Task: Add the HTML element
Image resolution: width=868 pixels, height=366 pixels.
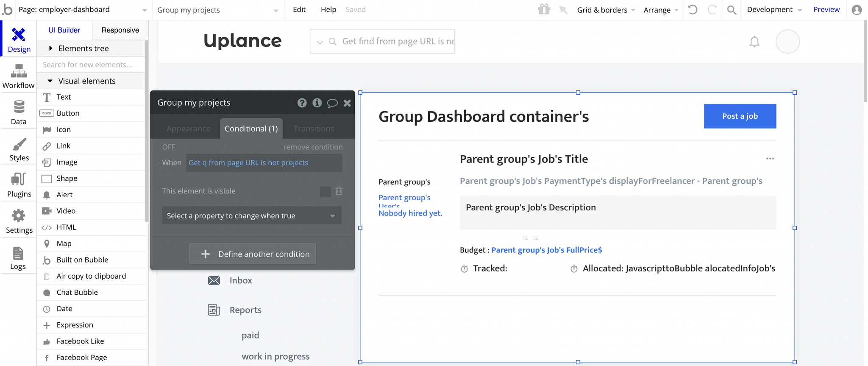Action: [x=91, y=227]
